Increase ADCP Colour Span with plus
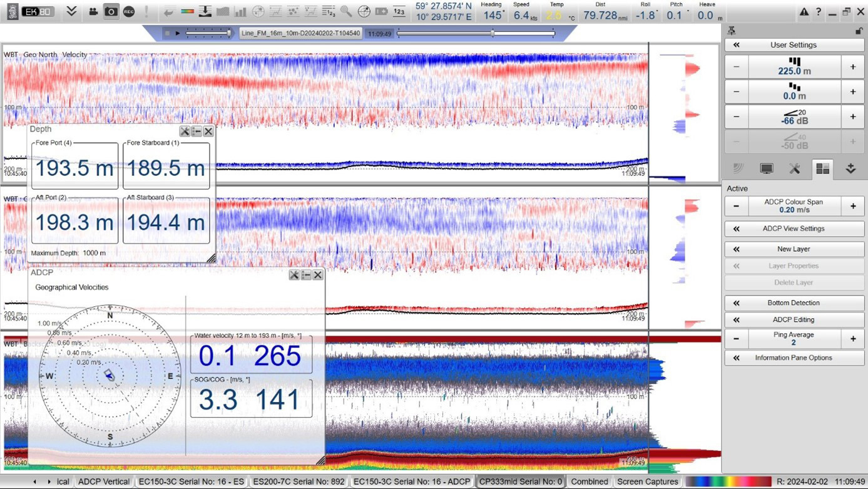The height and width of the screenshot is (489, 868). [852, 206]
